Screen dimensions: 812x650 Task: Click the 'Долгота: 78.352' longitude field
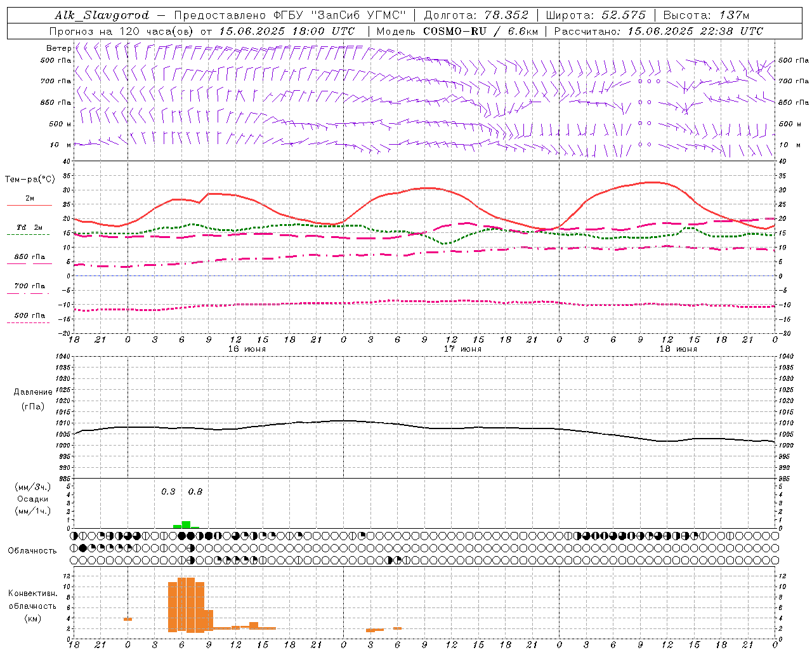(475, 16)
